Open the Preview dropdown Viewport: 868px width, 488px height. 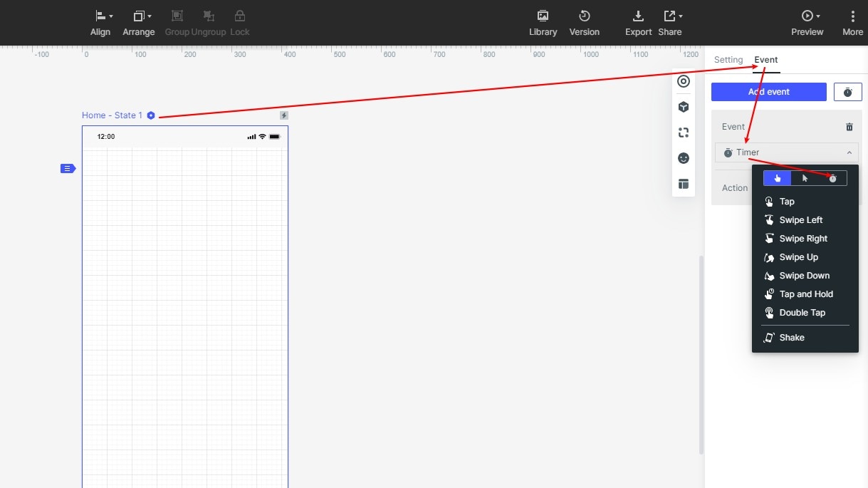click(x=807, y=23)
